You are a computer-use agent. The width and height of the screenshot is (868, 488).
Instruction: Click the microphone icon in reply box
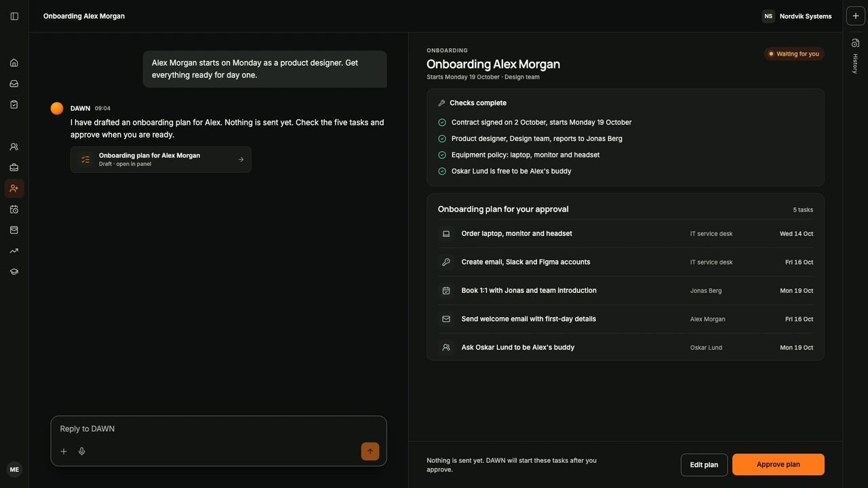click(x=82, y=451)
